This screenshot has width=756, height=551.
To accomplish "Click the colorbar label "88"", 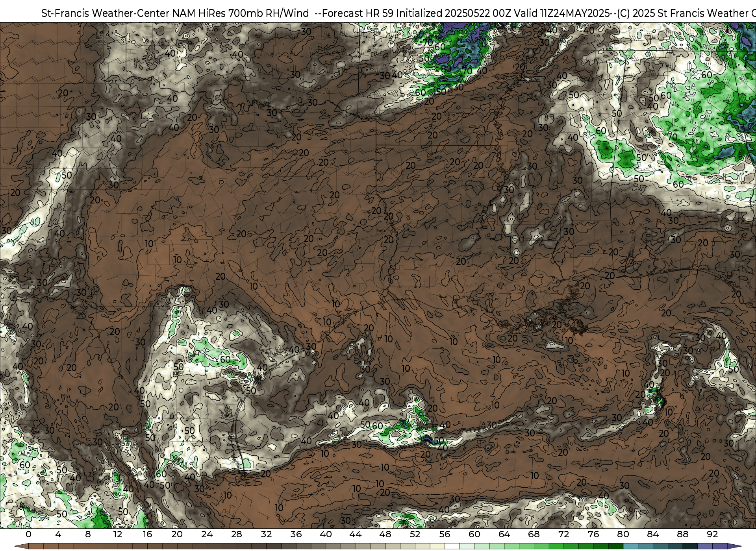I will [x=683, y=534].
